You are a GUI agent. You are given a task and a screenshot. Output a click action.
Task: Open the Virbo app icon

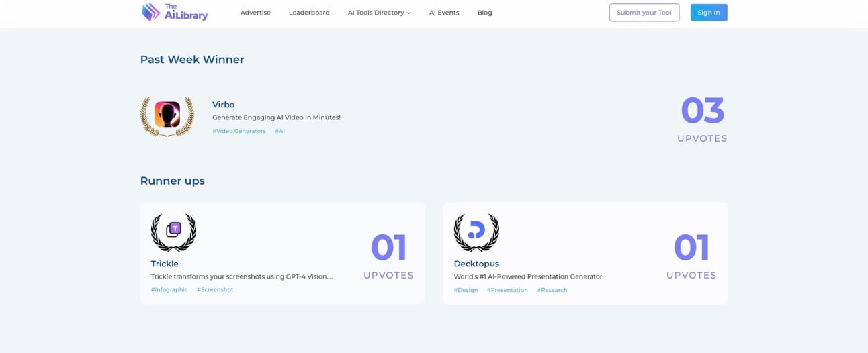click(x=167, y=115)
